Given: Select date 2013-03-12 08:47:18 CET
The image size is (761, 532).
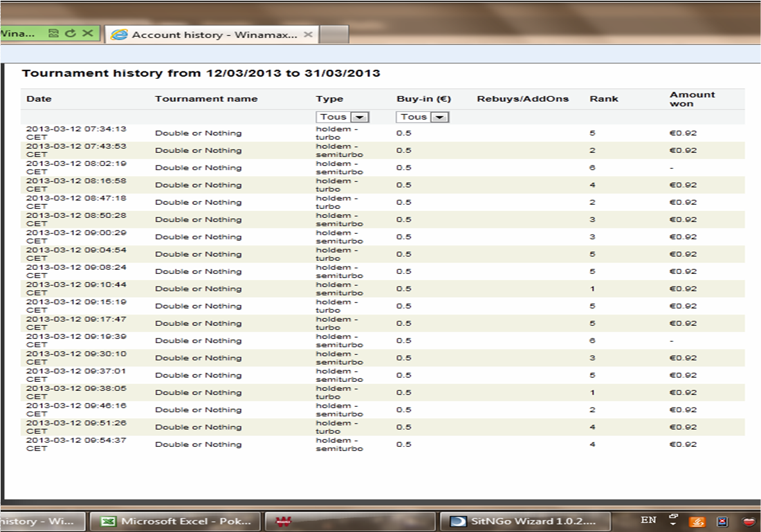Looking at the screenshot, I should tap(76, 203).
